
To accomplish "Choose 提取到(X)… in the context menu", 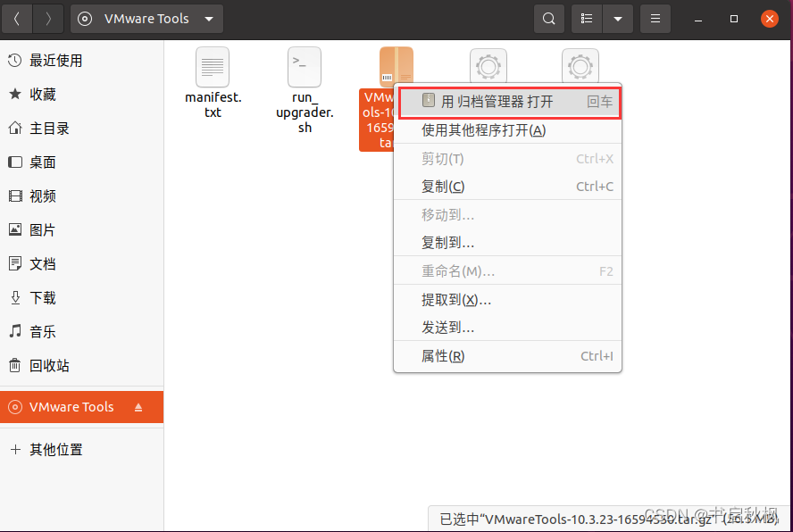I will pos(507,300).
